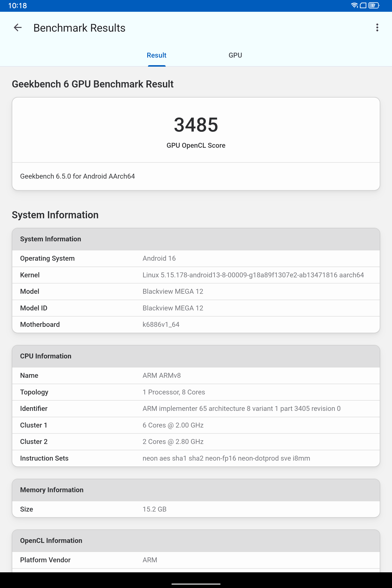Screen dimensions: 392x588
Task: Tap the instruction sets list value
Action: point(226,458)
